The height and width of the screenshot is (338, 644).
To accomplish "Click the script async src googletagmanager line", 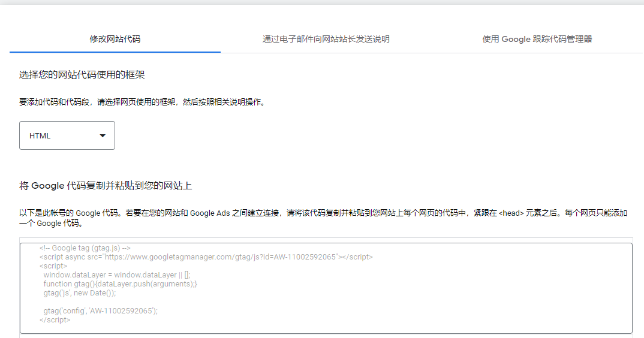I will tap(206, 257).
